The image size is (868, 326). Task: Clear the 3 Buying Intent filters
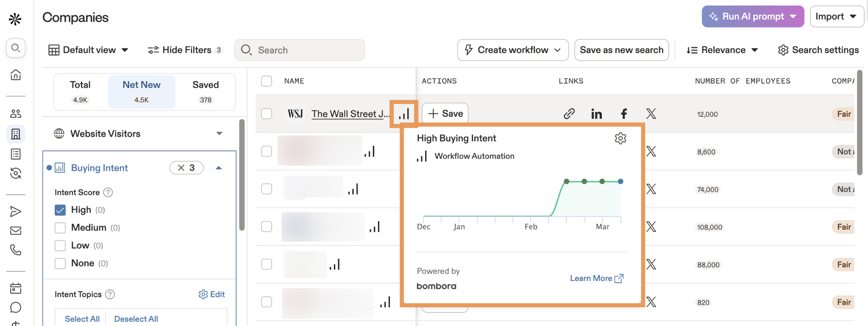[x=186, y=168]
